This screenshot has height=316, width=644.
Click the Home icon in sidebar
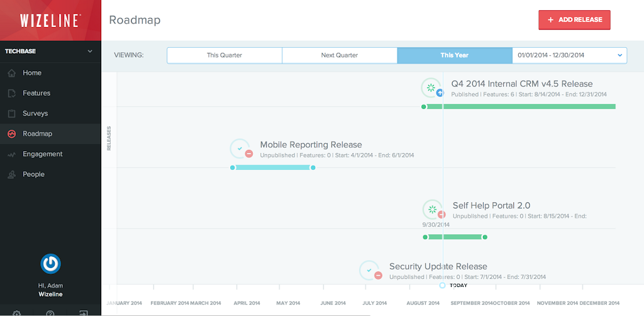[11, 73]
